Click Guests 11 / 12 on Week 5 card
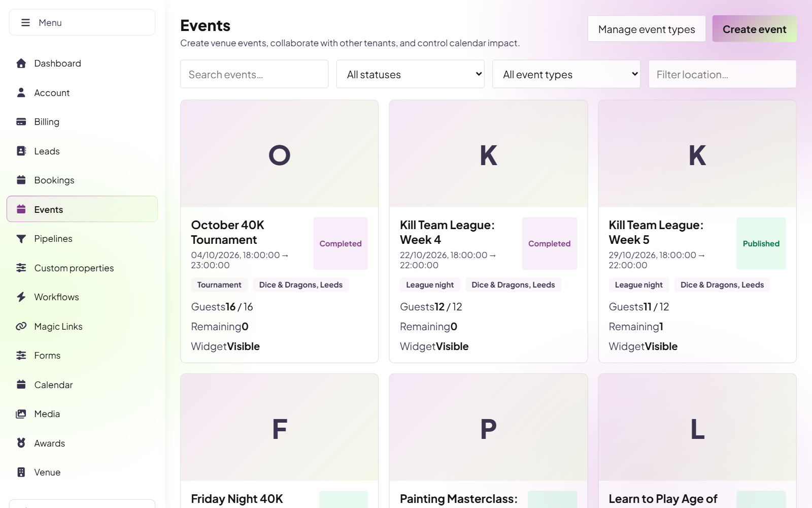The image size is (812, 508). (x=639, y=307)
